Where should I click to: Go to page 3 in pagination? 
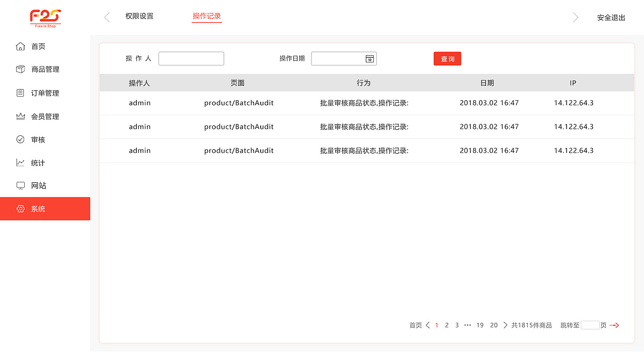(457, 325)
